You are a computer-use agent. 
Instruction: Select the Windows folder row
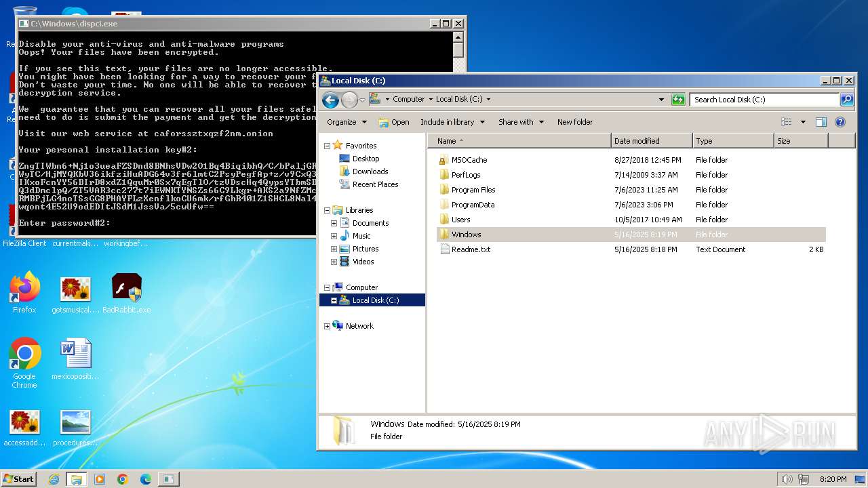[x=631, y=235]
